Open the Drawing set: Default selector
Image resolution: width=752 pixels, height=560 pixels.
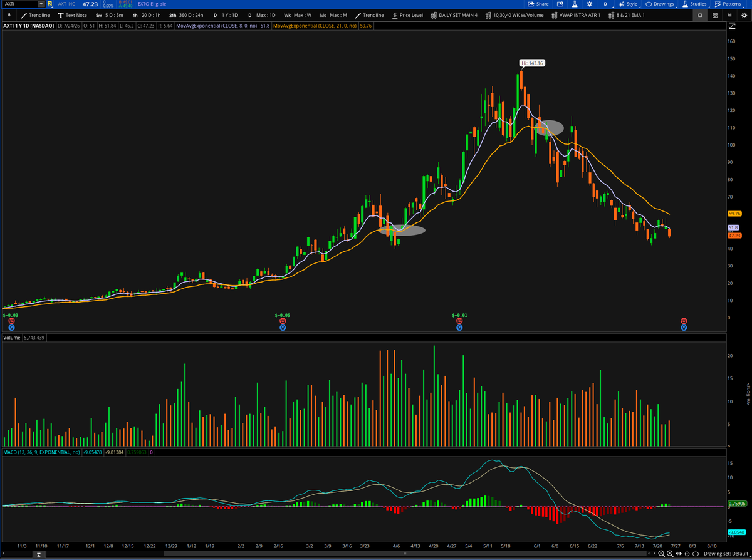(x=727, y=554)
